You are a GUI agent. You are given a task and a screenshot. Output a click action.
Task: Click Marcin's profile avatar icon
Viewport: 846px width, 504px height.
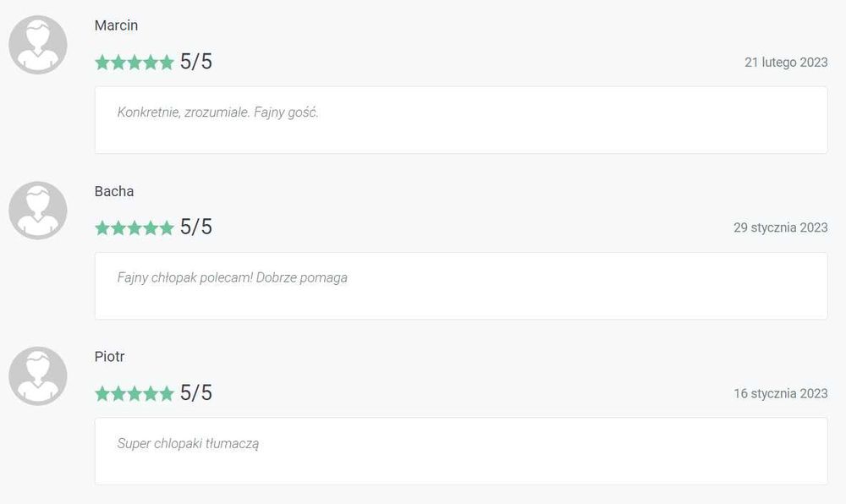pos(38,45)
